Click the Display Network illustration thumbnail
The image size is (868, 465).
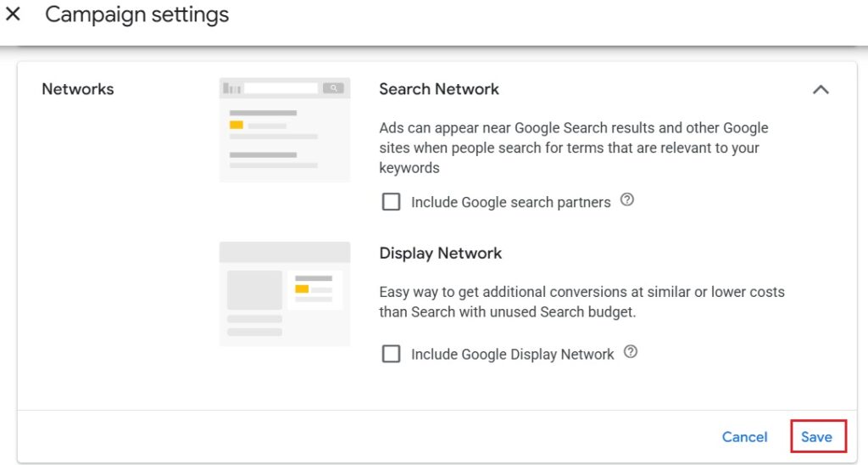click(284, 294)
